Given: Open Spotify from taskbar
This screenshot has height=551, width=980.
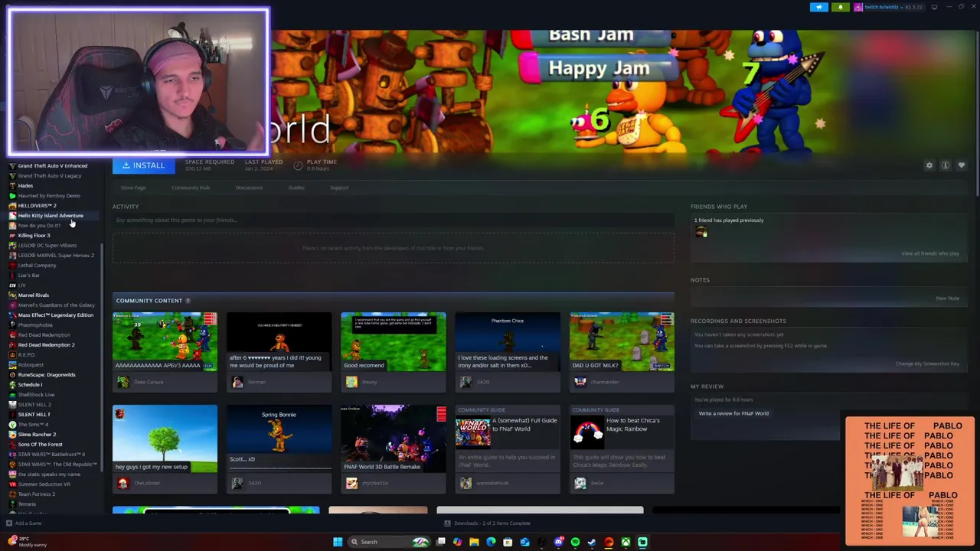Looking at the screenshot, I should [575, 542].
